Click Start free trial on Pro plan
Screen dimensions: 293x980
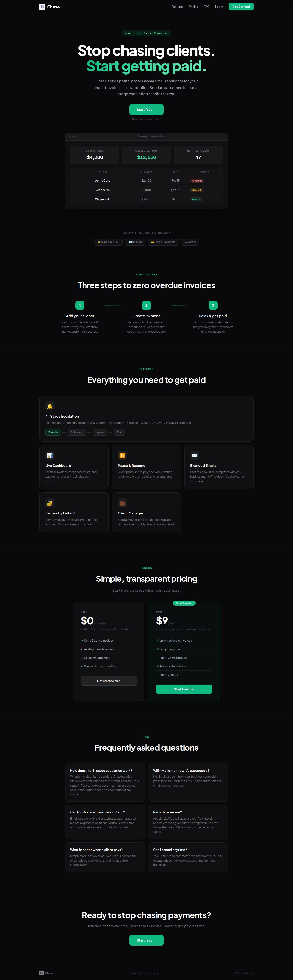[184, 689]
